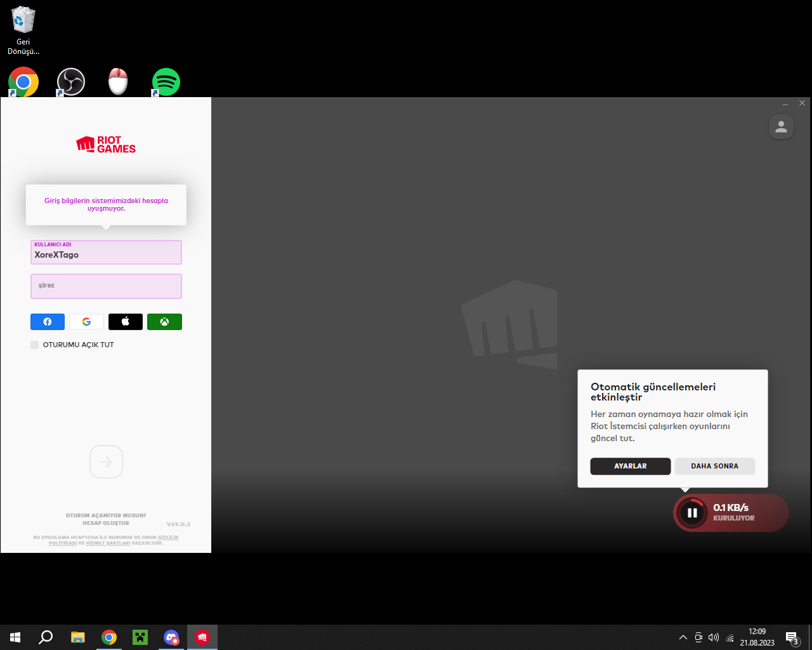The width and height of the screenshot is (812, 650).
Task: Open AYARLAR from the update popup
Action: [631, 466]
